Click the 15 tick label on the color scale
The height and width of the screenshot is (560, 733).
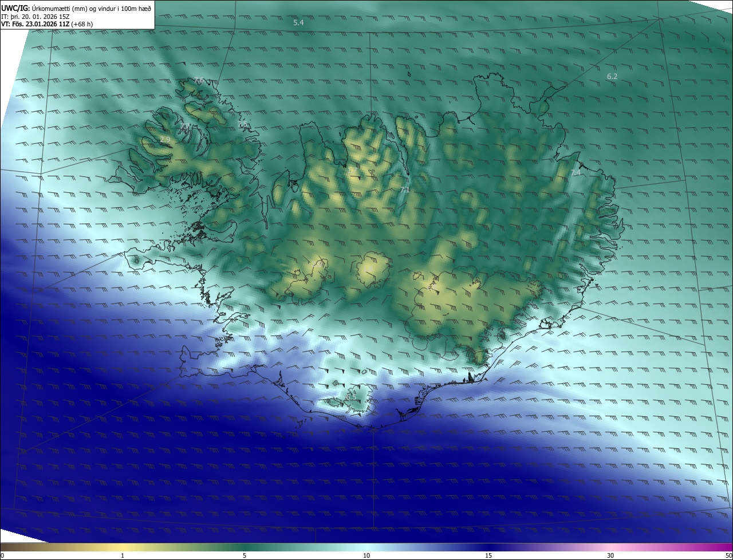click(x=488, y=555)
